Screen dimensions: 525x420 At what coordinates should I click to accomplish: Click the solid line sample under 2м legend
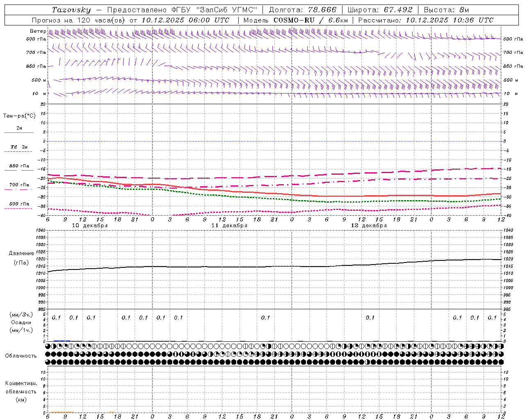[19, 133]
